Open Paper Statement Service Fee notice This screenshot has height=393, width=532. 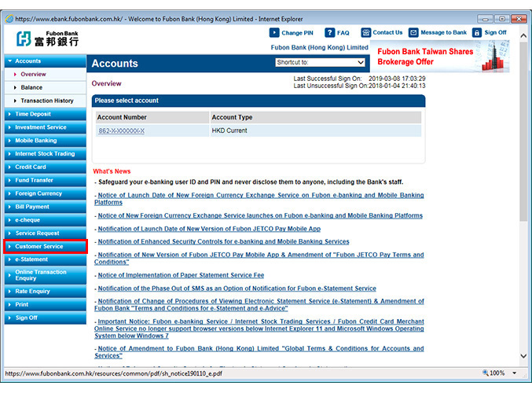(181, 275)
